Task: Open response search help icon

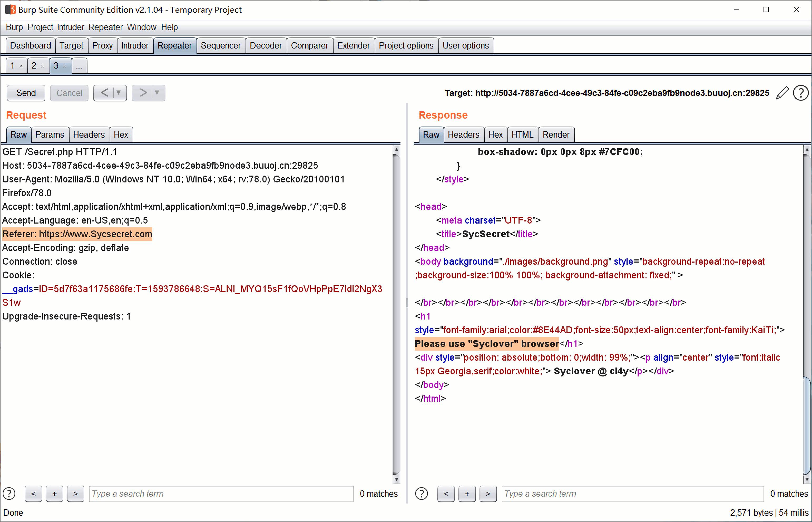Action: point(422,494)
